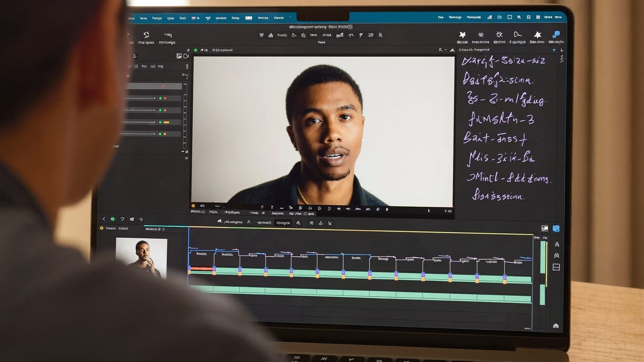This screenshot has width=644, height=362.
Task: Click the document title text at the window top
Action: coord(320,27)
